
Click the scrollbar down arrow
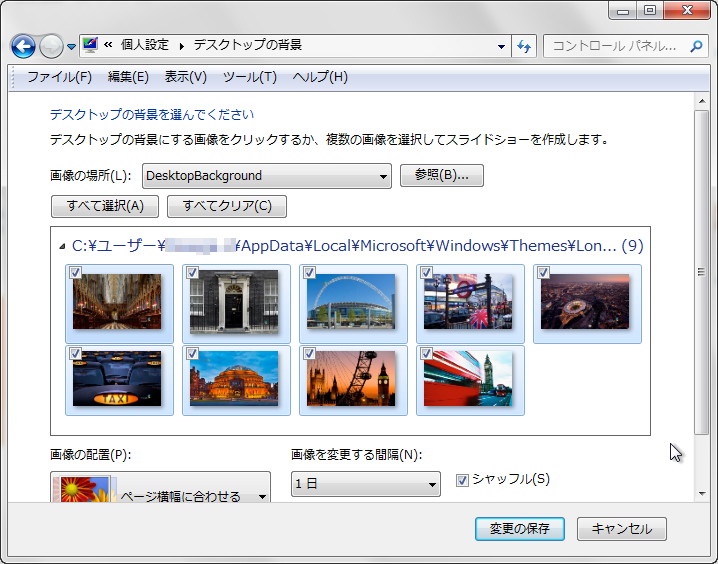[702, 494]
